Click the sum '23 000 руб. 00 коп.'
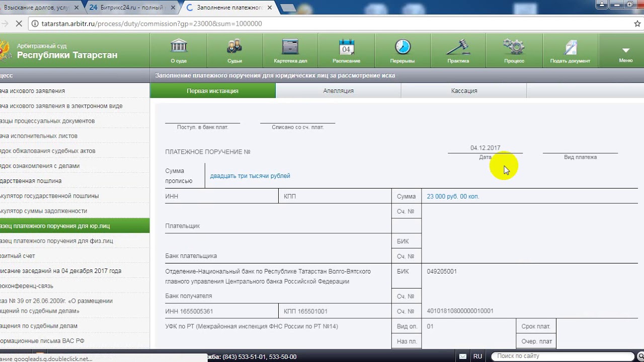The width and height of the screenshot is (644, 362). 453,197
